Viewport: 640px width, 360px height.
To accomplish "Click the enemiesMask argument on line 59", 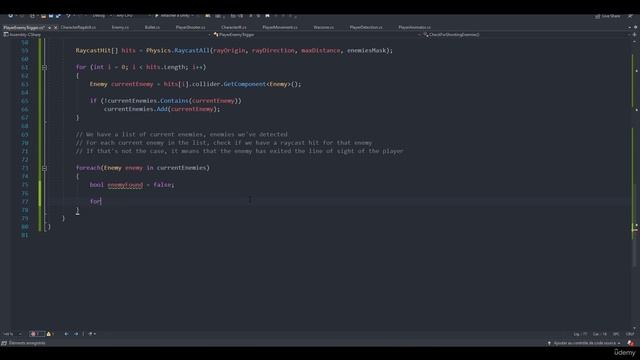I will (367, 51).
